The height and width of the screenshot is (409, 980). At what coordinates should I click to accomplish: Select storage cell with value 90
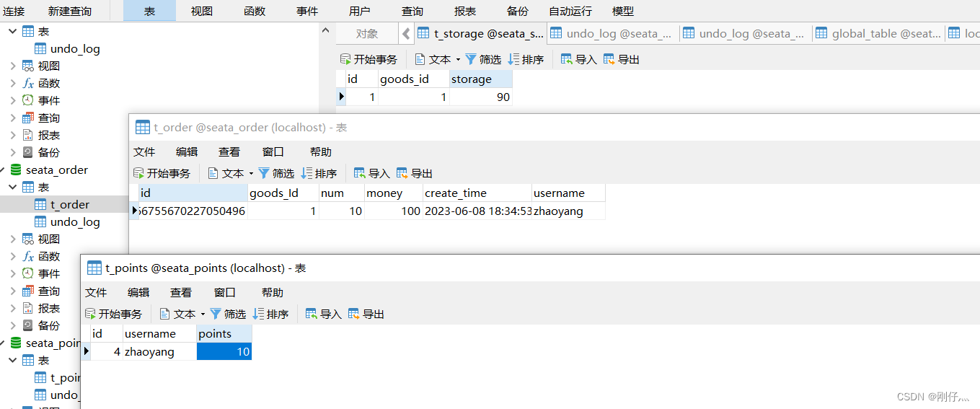[x=481, y=97]
